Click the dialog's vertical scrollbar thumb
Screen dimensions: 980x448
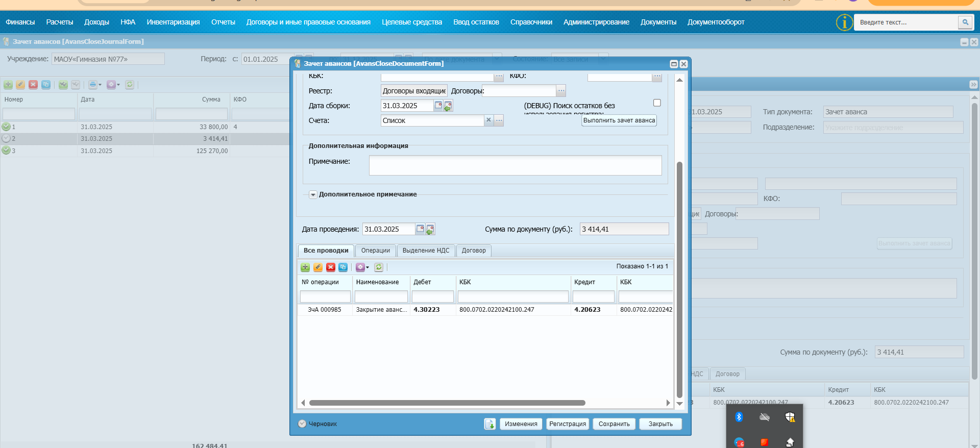tap(679, 280)
